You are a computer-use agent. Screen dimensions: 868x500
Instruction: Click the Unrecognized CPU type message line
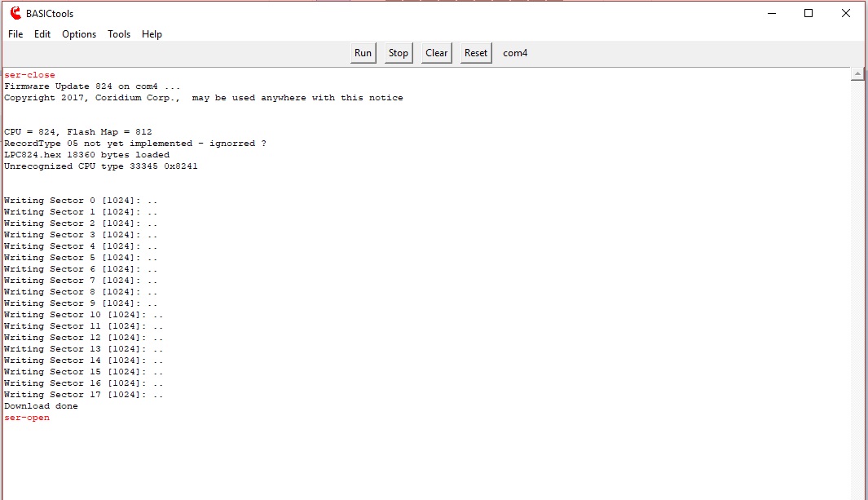100,166
